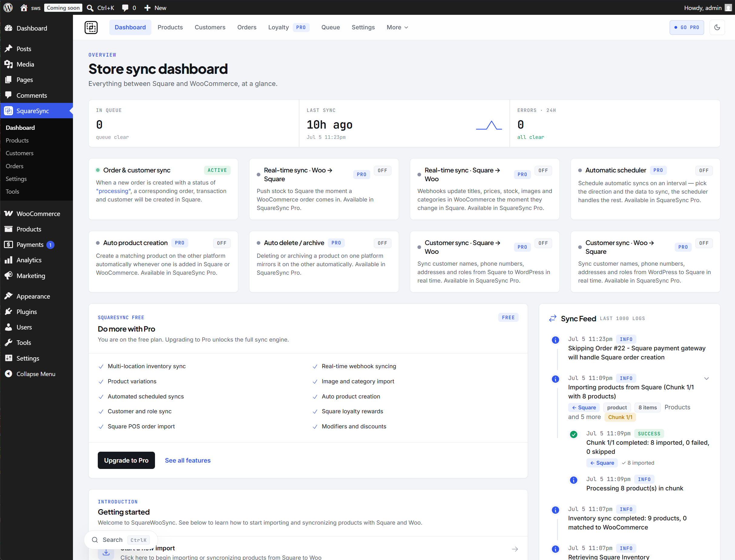Viewport: 735px width, 560px height.
Task: Click the Sync Feed arrows icon
Action: (552, 318)
